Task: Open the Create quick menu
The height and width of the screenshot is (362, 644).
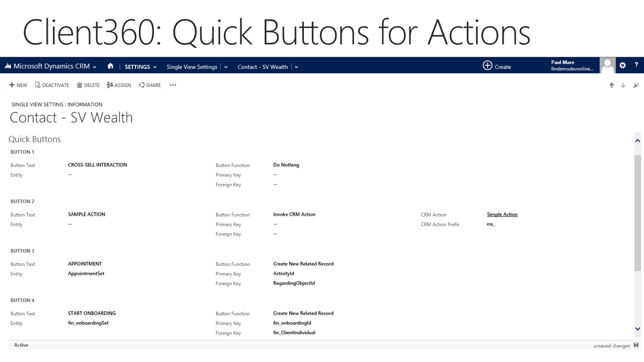Action: [x=497, y=66]
